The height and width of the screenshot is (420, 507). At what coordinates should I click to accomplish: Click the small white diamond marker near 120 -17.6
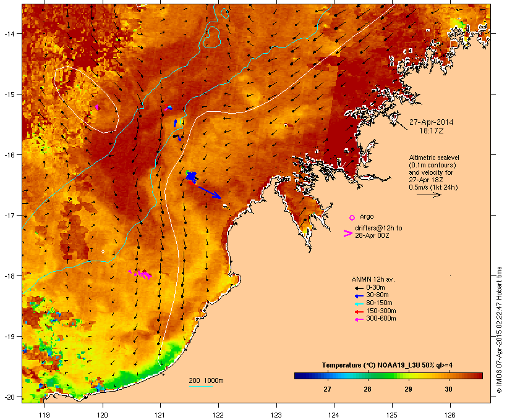103,251
